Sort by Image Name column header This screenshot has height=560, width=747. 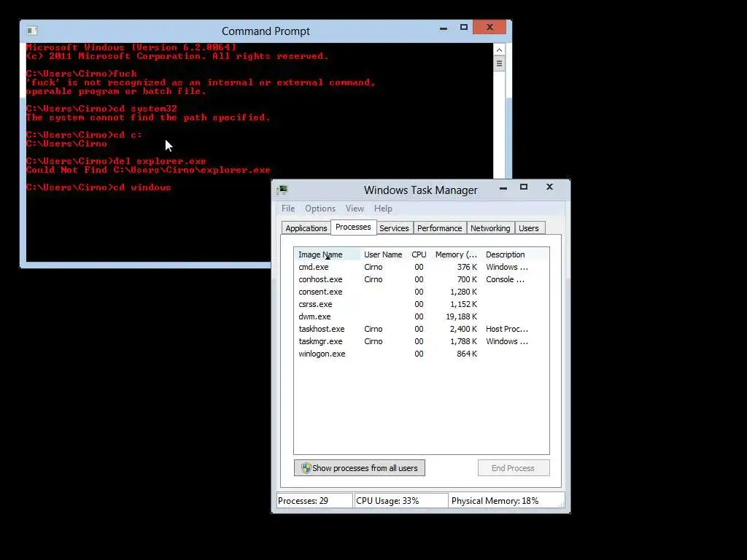click(x=327, y=254)
